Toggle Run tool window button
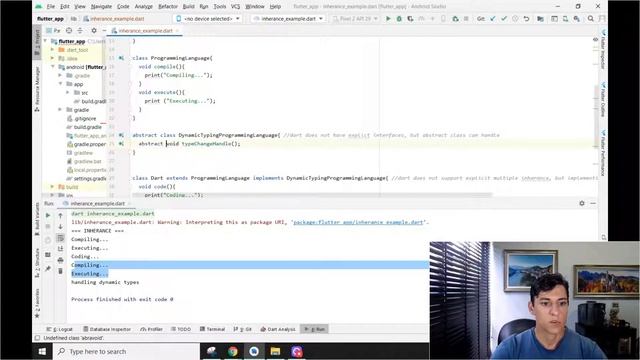Screen dimensions: 640x360 point(315,329)
